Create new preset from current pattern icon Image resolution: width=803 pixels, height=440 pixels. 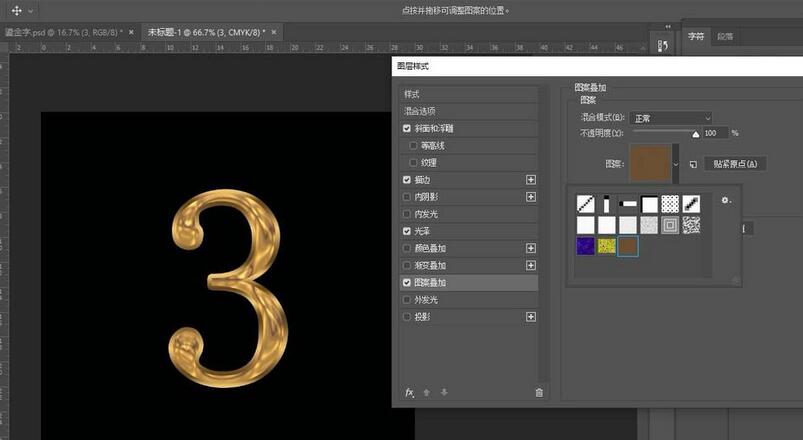693,164
